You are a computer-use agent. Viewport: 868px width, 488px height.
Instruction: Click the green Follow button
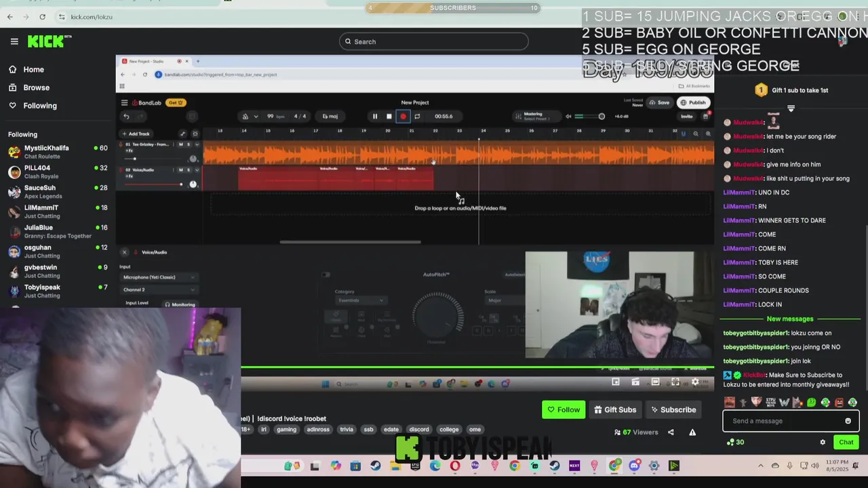pyautogui.click(x=564, y=409)
